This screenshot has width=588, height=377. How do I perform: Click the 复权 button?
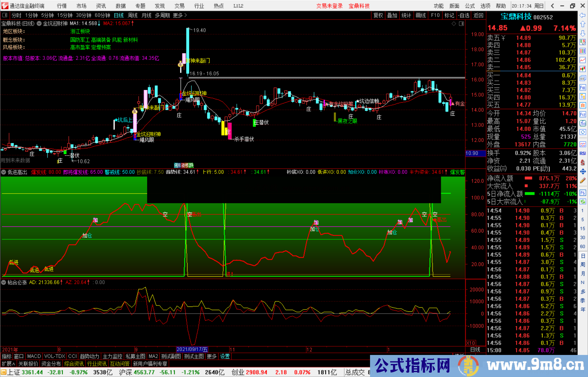(x=378, y=15)
